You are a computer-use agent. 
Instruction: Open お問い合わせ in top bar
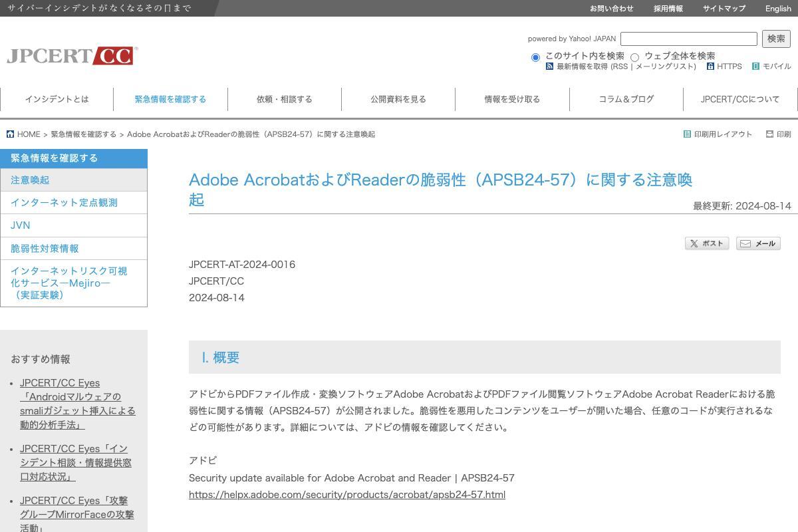(612, 9)
